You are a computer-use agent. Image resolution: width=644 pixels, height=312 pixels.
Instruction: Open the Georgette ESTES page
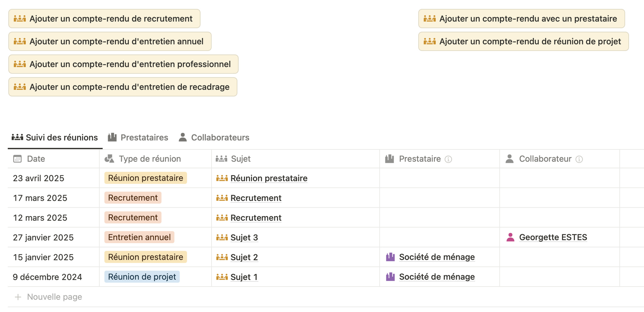(553, 237)
